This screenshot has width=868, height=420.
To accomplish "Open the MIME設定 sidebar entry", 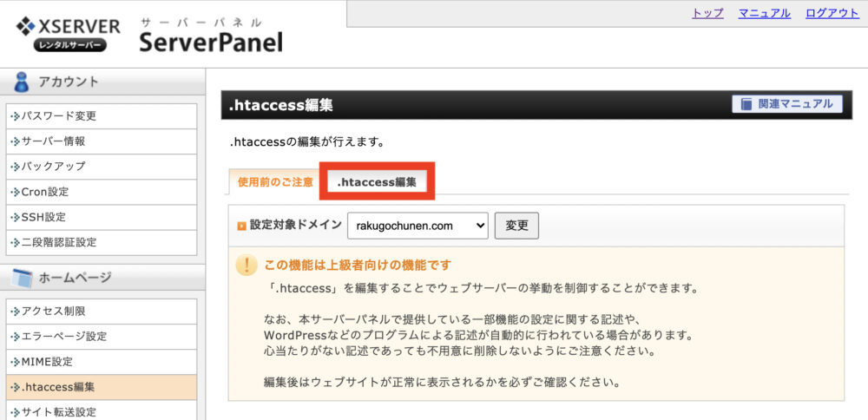I will pyautogui.click(x=102, y=362).
